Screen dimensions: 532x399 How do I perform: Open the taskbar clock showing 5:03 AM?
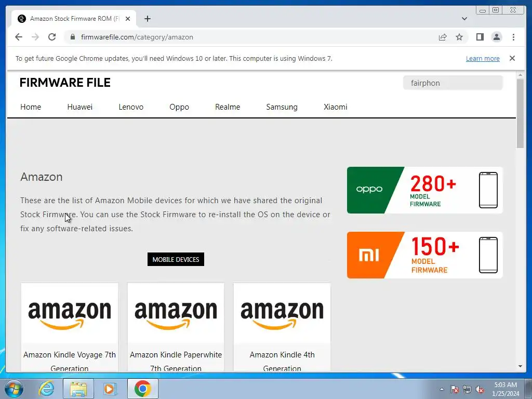(506, 389)
